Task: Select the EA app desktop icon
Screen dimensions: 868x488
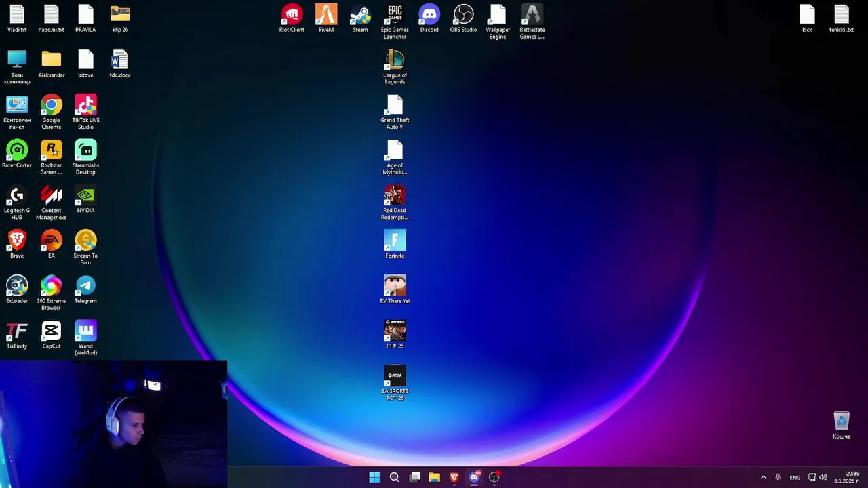Action: click(x=52, y=245)
